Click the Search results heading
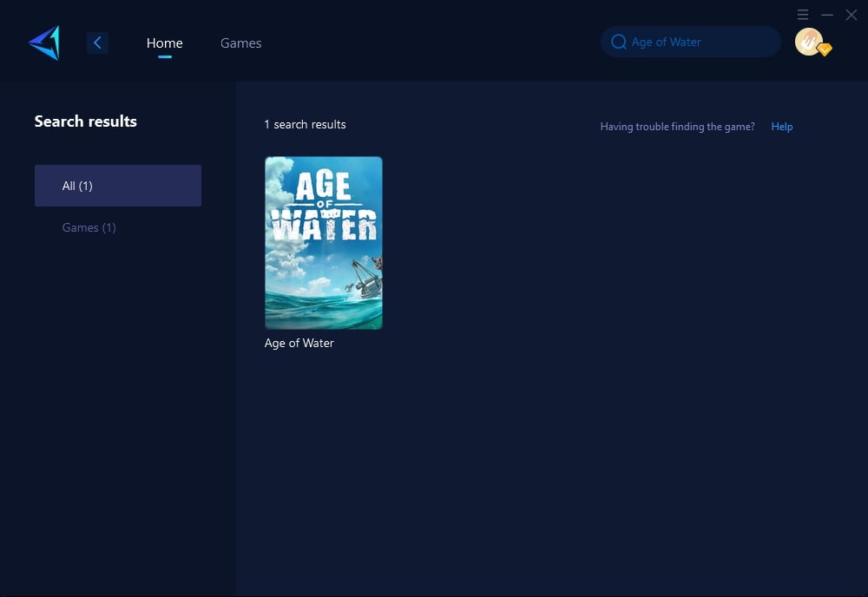The height and width of the screenshot is (597, 868). [86, 121]
